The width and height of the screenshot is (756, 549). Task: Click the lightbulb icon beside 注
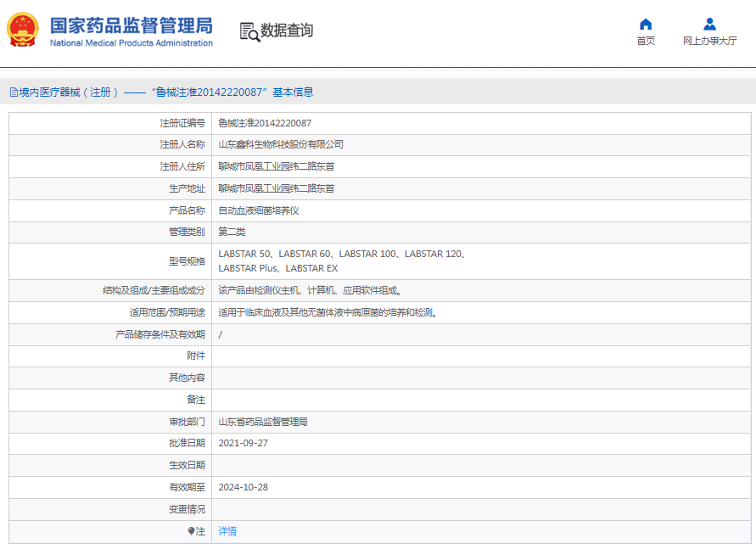tap(191, 531)
